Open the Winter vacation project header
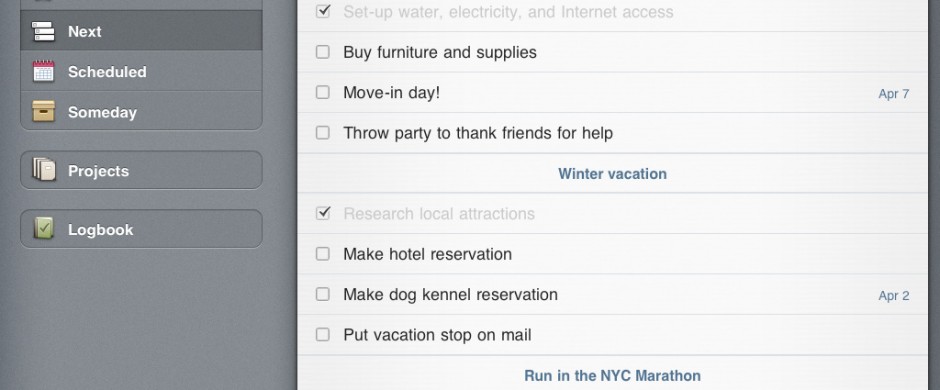 tap(612, 174)
